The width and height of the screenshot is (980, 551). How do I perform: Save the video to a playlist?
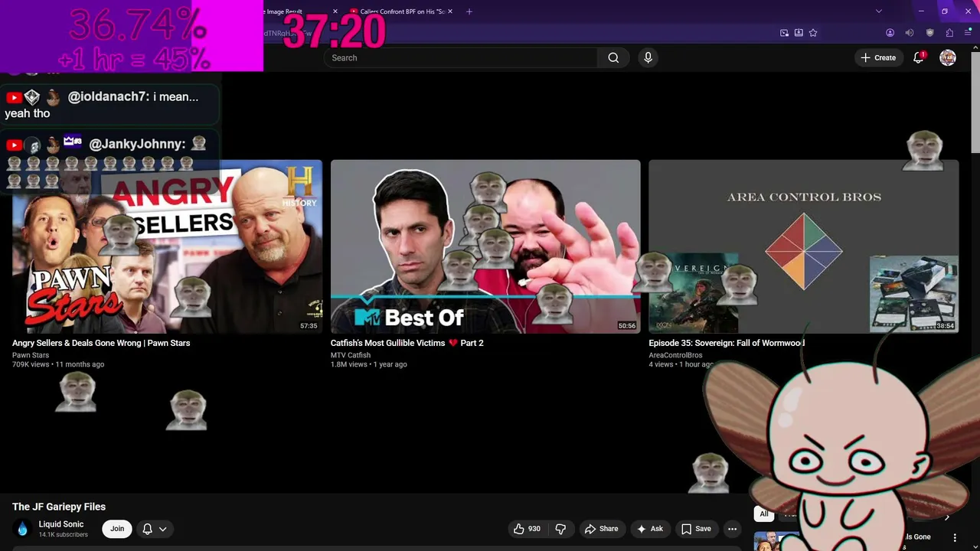696,529
